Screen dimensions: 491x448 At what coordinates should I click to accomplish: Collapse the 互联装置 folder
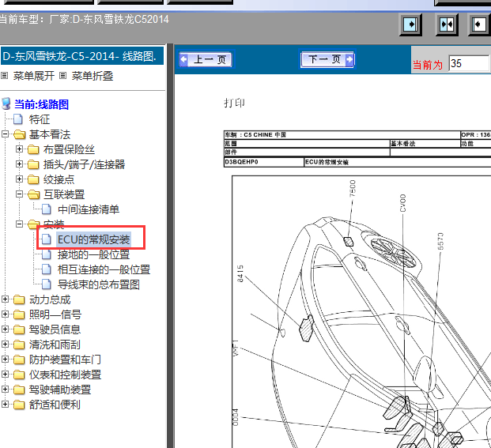19,194
